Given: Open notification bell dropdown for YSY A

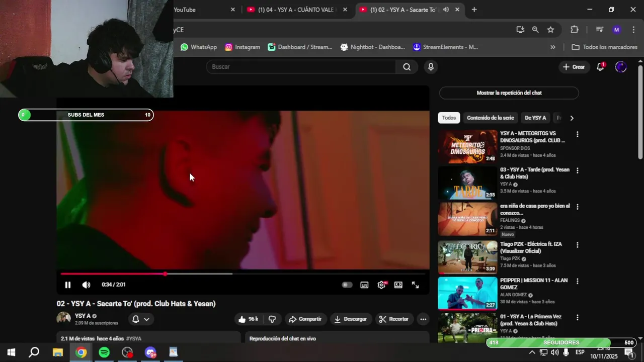Looking at the screenshot, I should (141, 319).
